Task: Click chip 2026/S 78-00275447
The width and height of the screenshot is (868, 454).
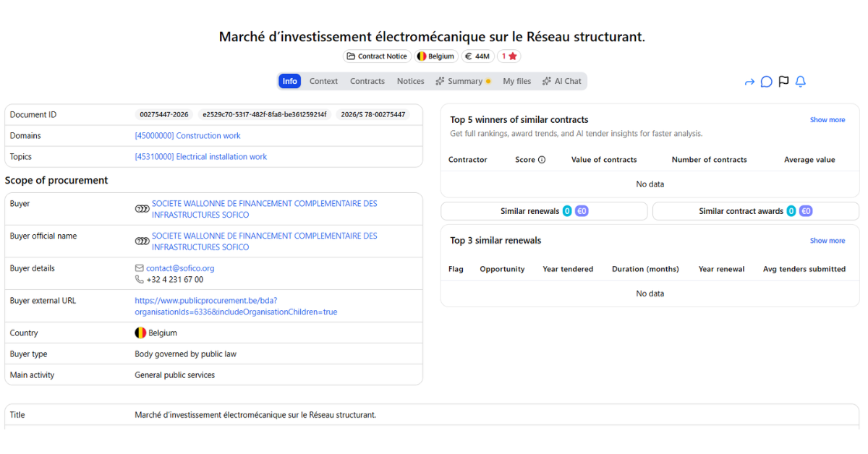Action: (373, 115)
